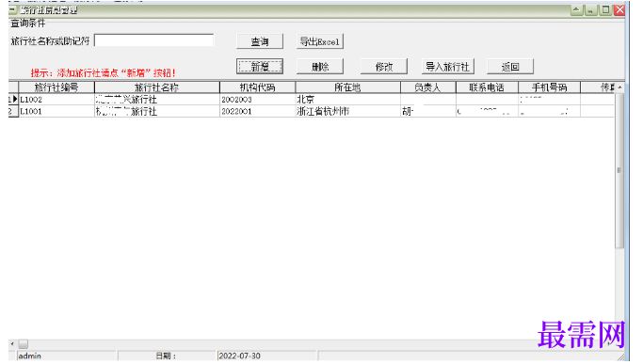Click the 负责人 cell in row L1001

pos(428,111)
